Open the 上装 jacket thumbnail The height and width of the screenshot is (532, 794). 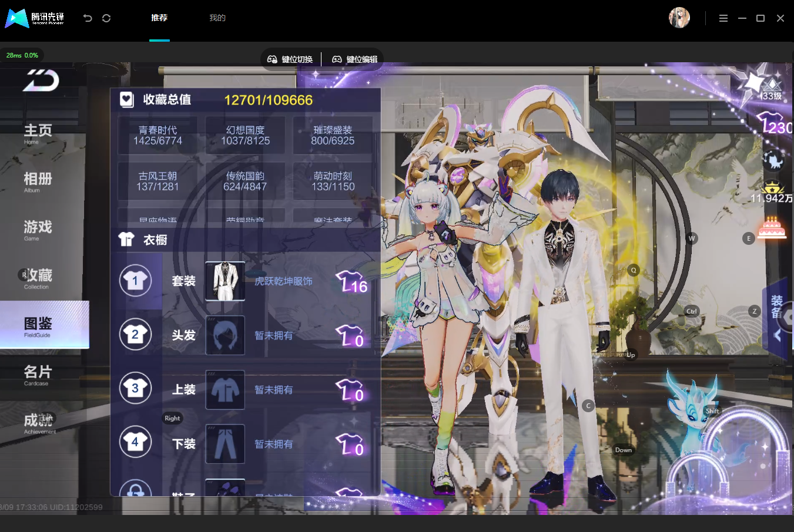point(225,389)
